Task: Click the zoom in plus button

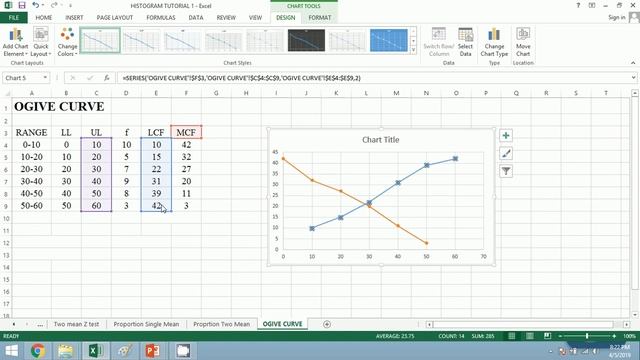Action: [x=614, y=336]
